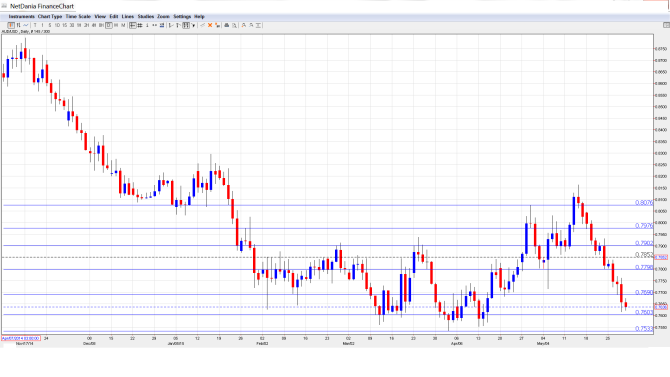Open the Settings menu

click(182, 16)
